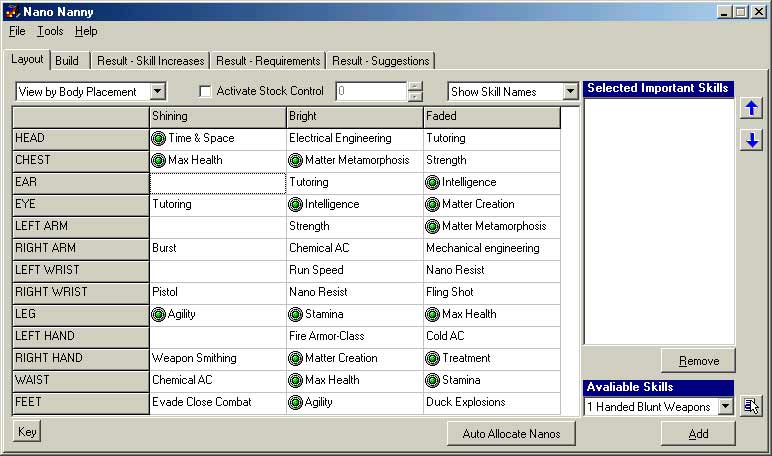The image size is (772, 456).
Task: Open the Help menu
Action: coord(86,31)
